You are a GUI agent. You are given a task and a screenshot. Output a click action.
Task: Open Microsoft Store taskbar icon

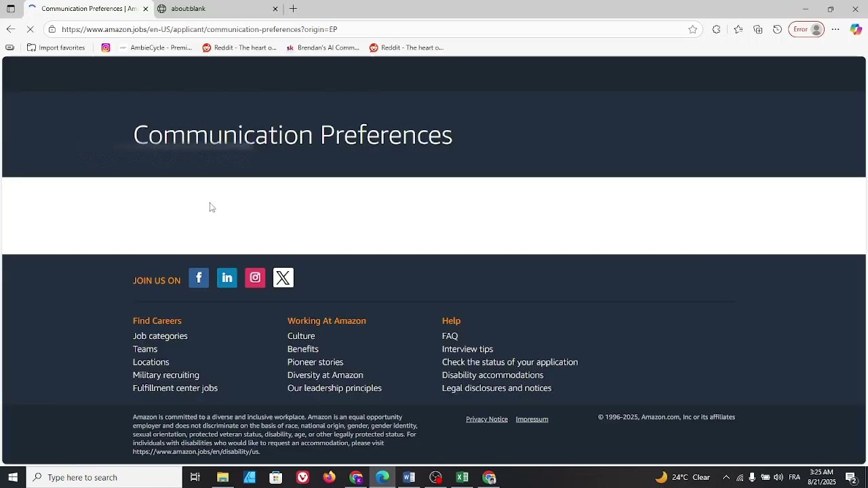click(275, 477)
